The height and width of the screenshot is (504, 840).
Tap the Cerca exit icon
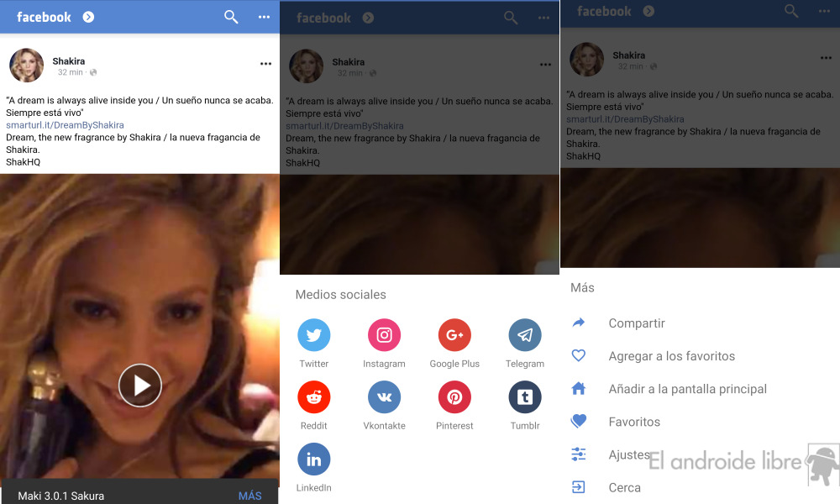(x=579, y=487)
